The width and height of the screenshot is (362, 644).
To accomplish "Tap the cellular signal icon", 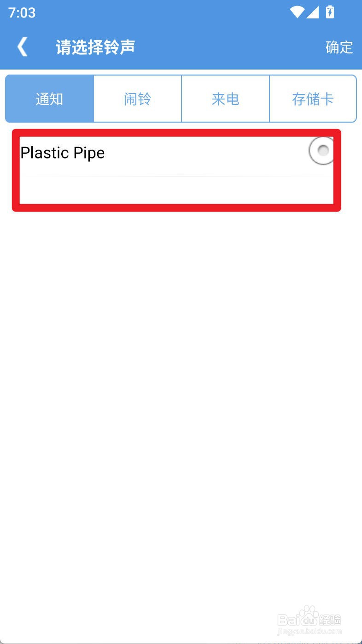I will coord(313,12).
